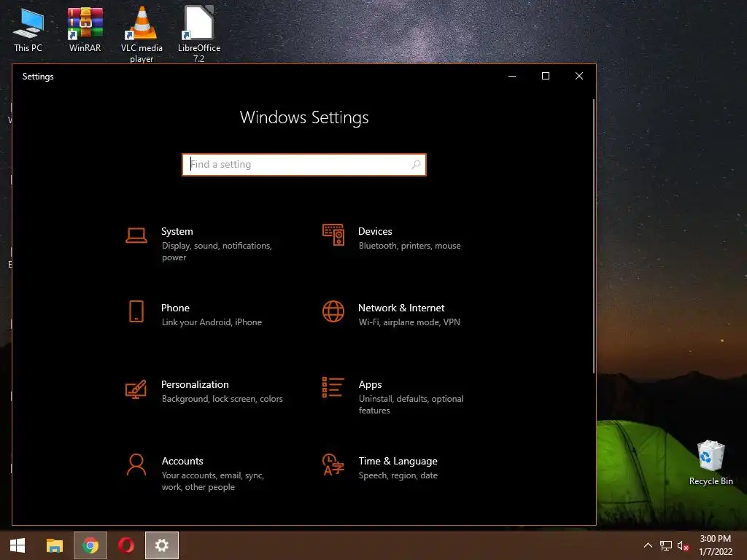Screen dimensions: 747x560
Task: Click the Find a setting search box
Action: click(304, 164)
